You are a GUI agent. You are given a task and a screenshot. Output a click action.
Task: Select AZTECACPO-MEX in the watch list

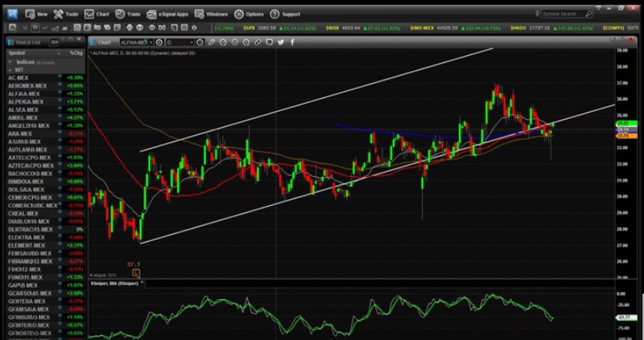click(46, 165)
